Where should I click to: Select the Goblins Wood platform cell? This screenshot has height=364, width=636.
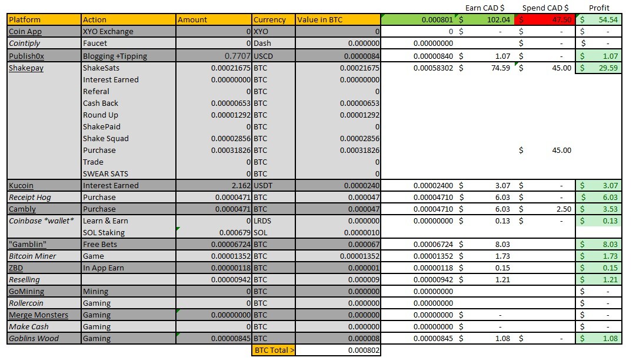pyautogui.click(x=44, y=339)
